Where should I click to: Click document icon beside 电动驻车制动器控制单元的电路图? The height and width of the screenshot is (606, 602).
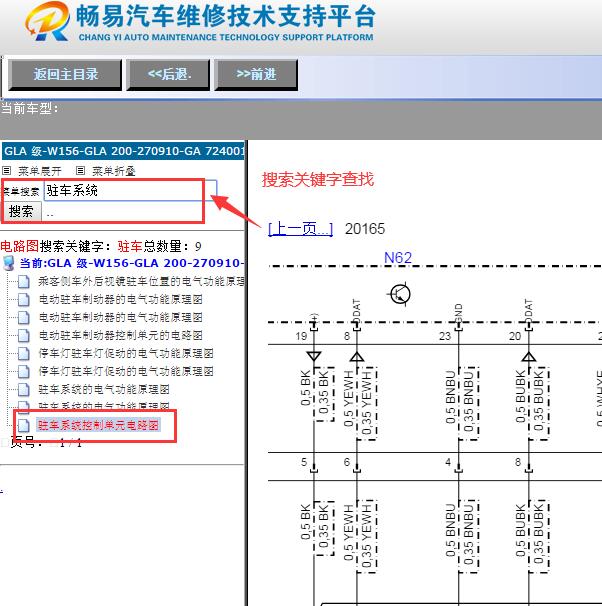[24, 335]
